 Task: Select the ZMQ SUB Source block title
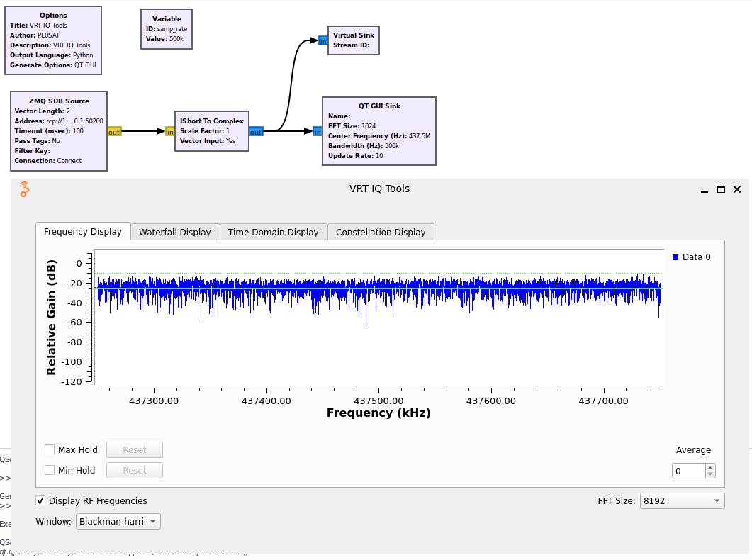(x=59, y=101)
